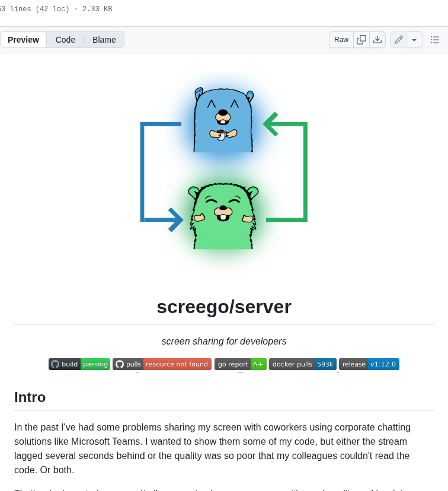
Task: Download the raw file icon
Action: tap(377, 40)
